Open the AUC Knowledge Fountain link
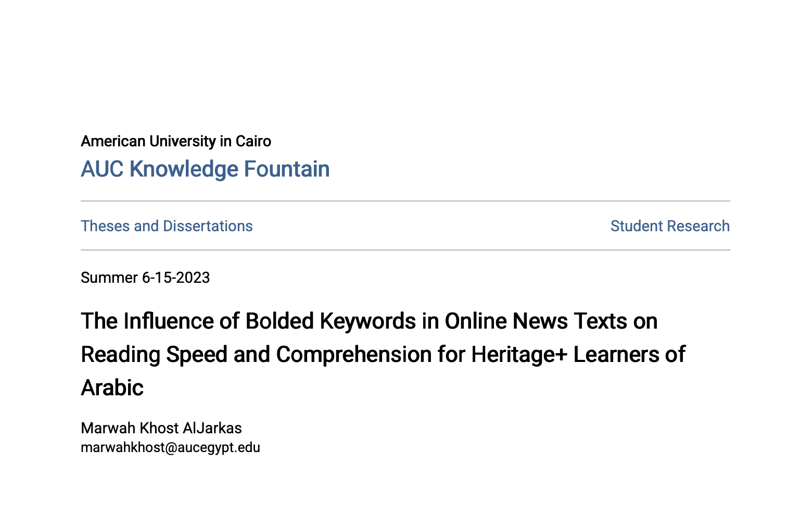The image size is (812, 526). [x=205, y=169]
